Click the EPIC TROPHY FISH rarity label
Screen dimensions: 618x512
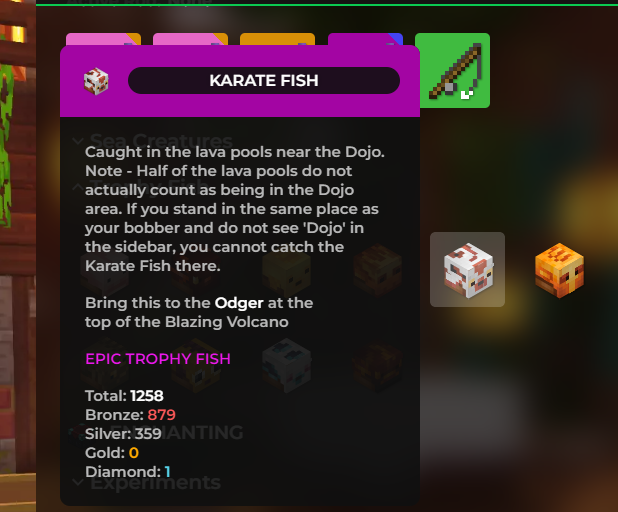(158, 359)
